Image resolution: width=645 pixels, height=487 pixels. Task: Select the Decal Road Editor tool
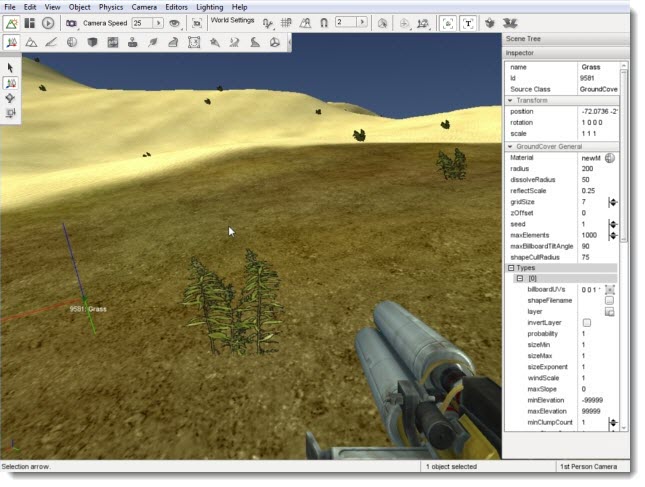(x=255, y=42)
